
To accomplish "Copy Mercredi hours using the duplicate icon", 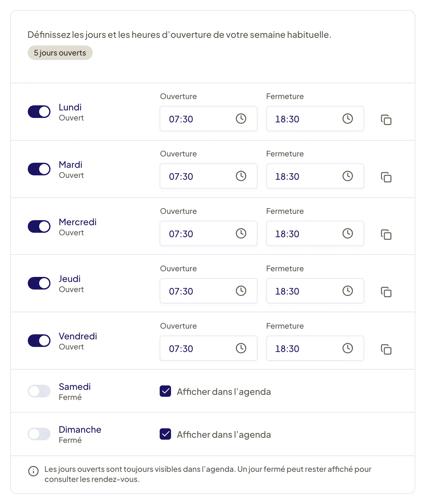I will click(386, 235).
